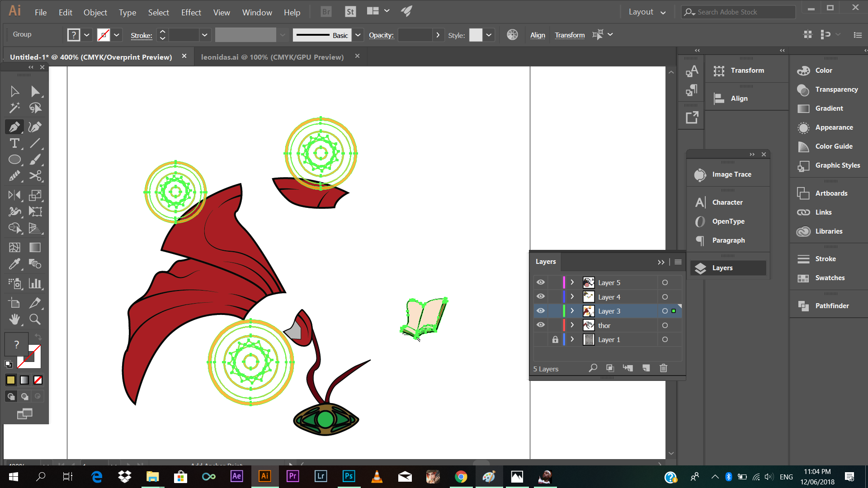This screenshot has height=488, width=868.
Task: Toggle Layer 3 visibility eye
Action: pyautogui.click(x=541, y=311)
